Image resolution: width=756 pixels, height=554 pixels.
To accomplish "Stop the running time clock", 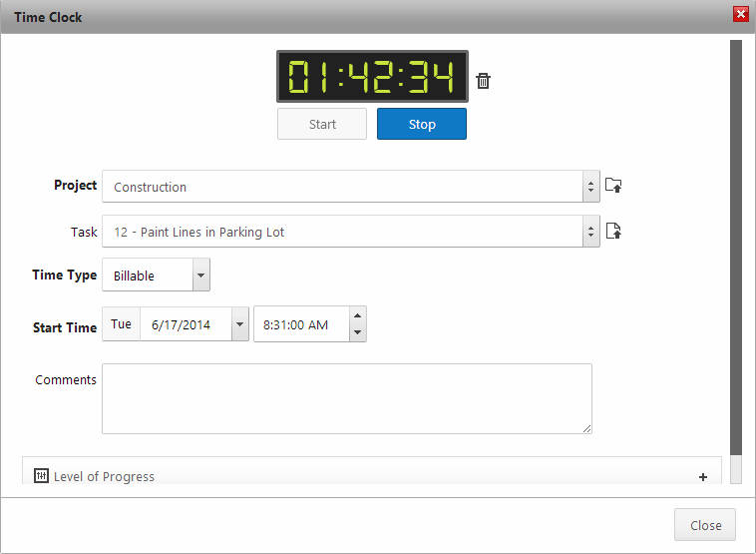I will pyautogui.click(x=422, y=124).
